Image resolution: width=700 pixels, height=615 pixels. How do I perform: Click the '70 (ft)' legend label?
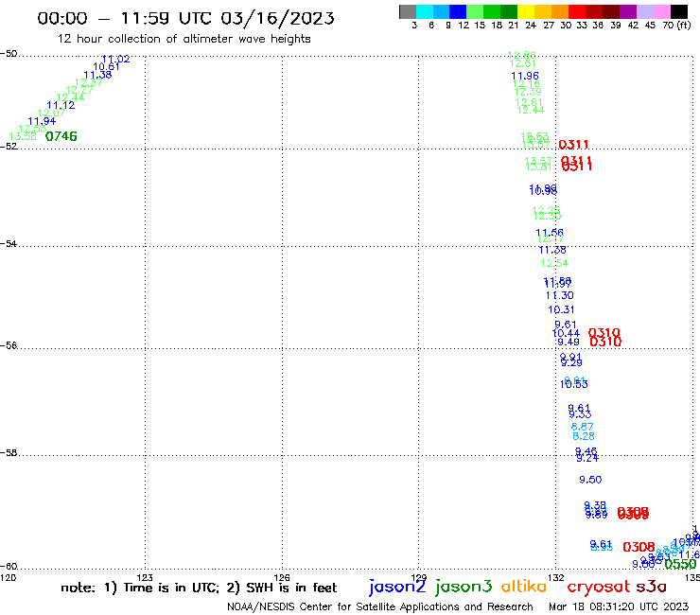[676, 26]
